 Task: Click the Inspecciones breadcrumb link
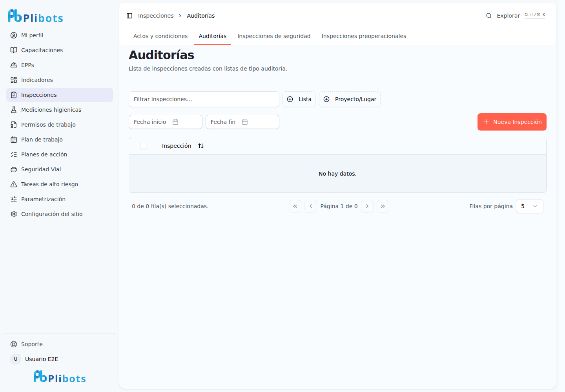(156, 16)
